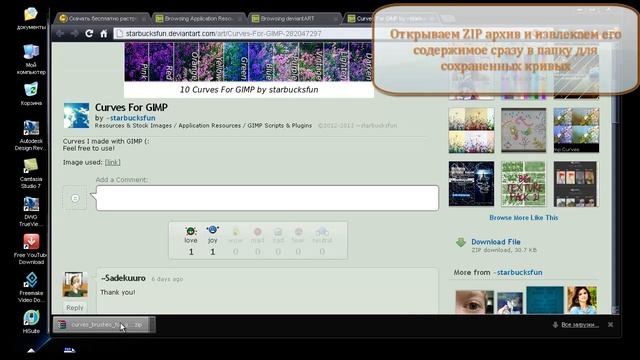Click the comment emoticon picker icon
Screen dimensions: 640x360
tap(75, 198)
